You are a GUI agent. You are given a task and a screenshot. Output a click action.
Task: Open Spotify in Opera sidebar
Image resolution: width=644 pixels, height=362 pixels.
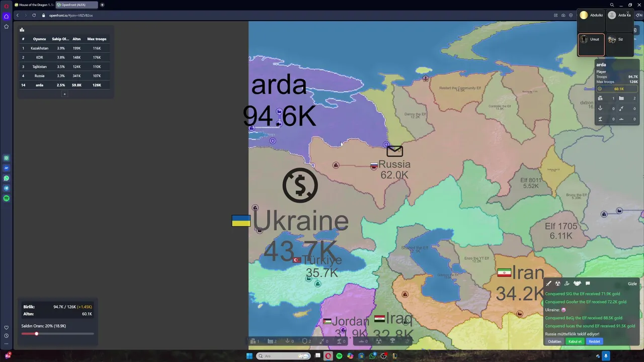coord(6,198)
